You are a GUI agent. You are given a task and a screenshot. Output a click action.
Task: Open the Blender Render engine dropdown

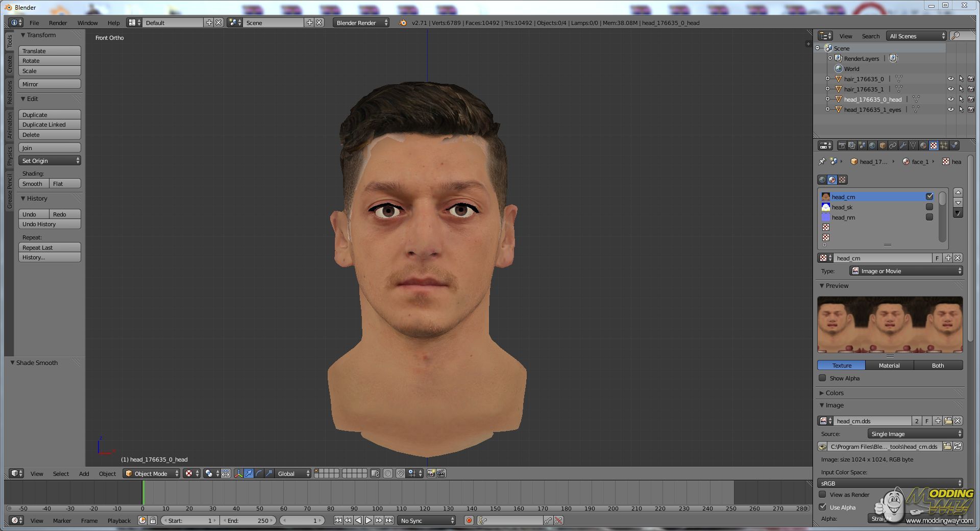(x=361, y=22)
